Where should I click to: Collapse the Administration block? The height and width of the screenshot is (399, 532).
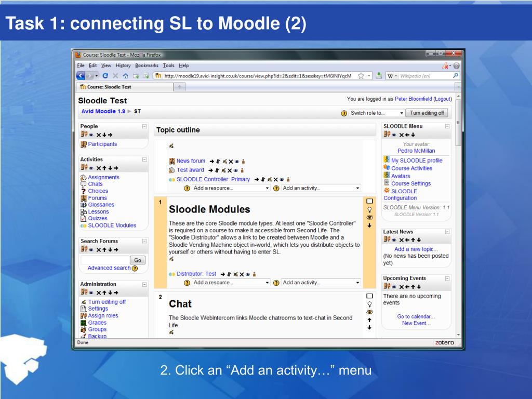[144, 284]
